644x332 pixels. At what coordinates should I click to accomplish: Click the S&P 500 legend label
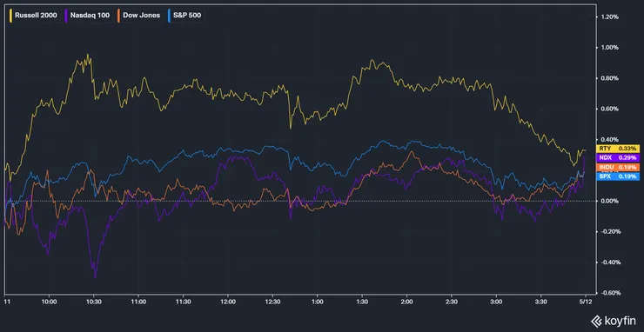point(187,16)
